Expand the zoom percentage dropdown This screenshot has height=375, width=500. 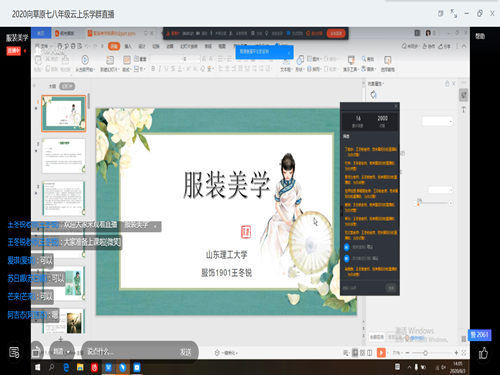coord(397,353)
